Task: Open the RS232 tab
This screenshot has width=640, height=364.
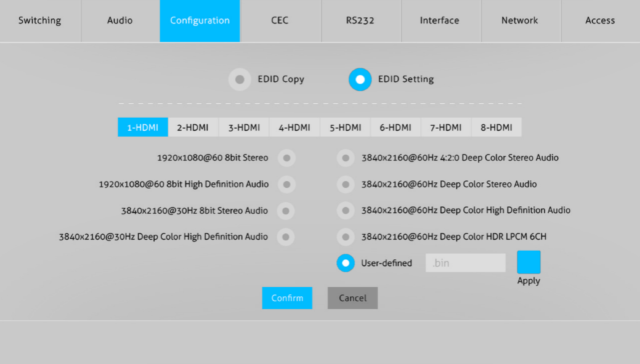Action: click(x=360, y=21)
